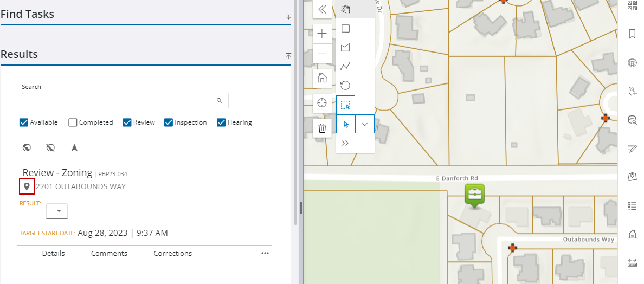Expand the selection tool dropdown arrow
This screenshot has width=644, height=284.
click(x=365, y=124)
